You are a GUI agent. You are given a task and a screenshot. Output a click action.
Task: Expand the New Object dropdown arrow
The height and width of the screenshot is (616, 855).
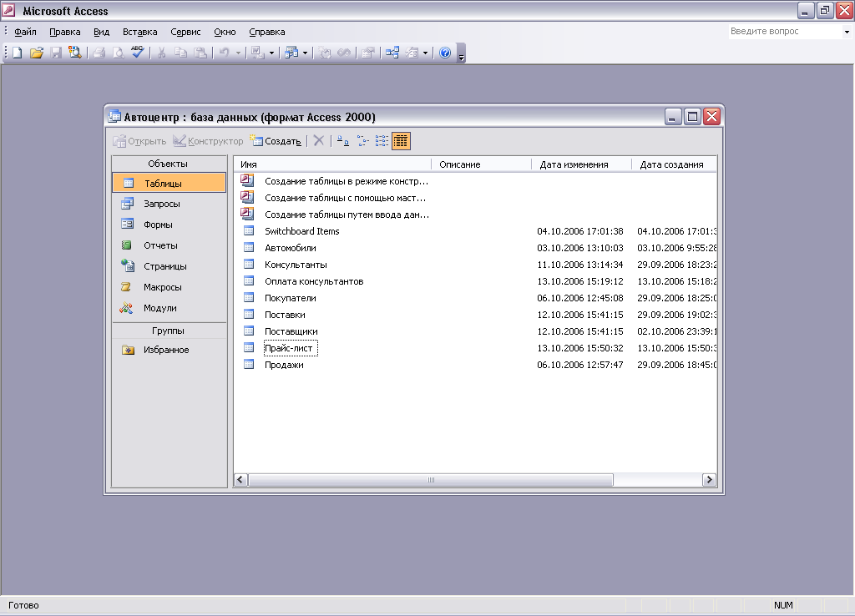(x=425, y=53)
